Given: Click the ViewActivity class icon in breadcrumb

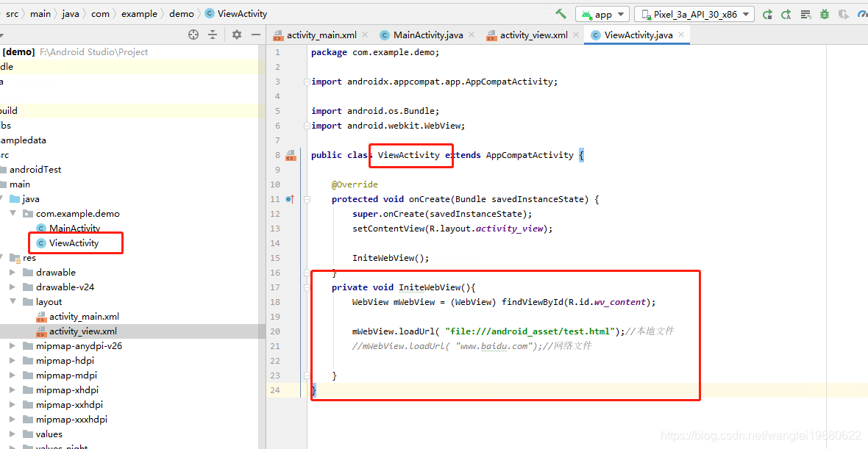Looking at the screenshot, I should tap(209, 14).
